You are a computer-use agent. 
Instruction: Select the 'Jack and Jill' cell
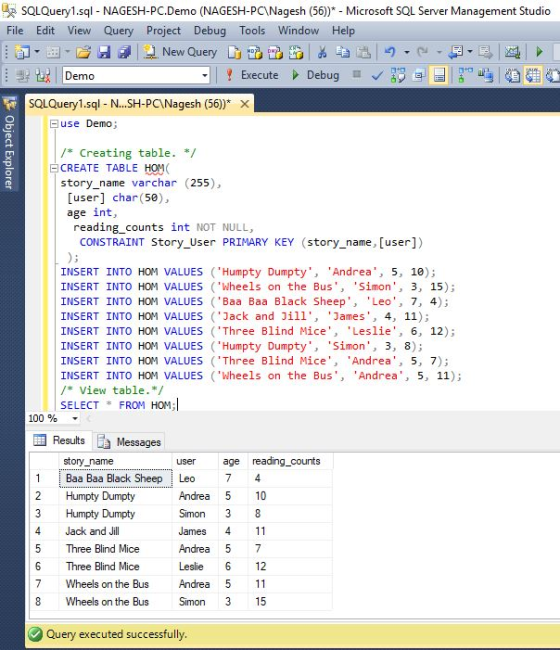tap(115, 531)
